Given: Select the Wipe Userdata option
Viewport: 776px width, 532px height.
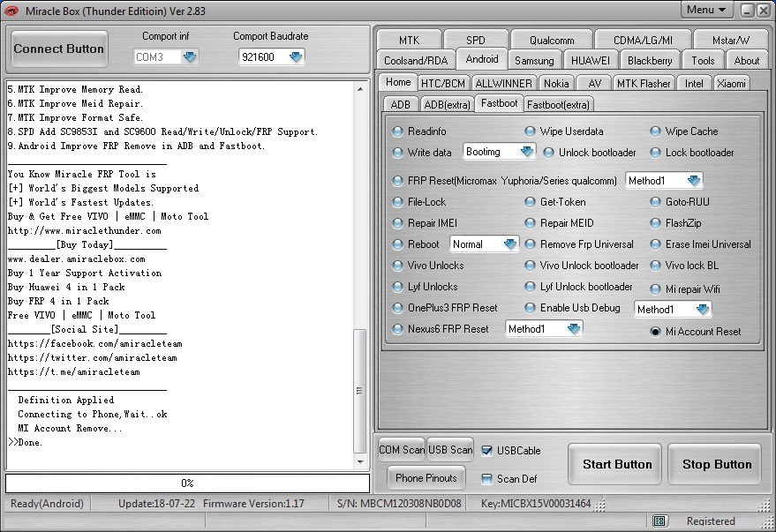Looking at the screenshot, I should (530, 131).
